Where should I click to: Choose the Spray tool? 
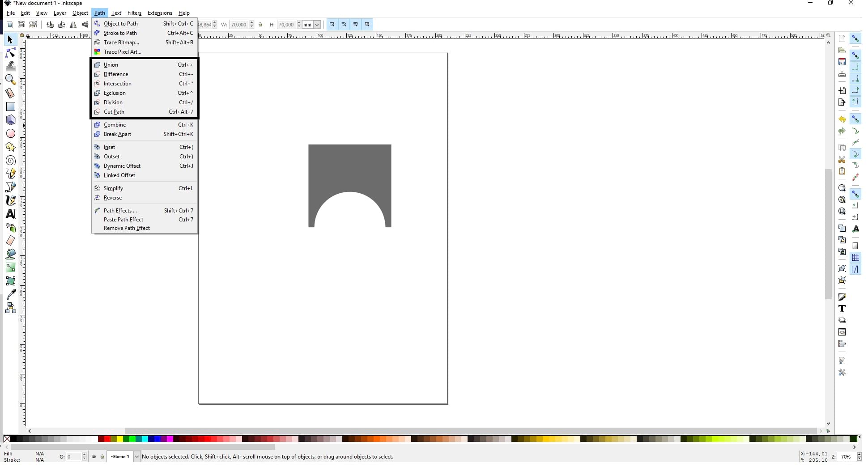coord(10,227)
